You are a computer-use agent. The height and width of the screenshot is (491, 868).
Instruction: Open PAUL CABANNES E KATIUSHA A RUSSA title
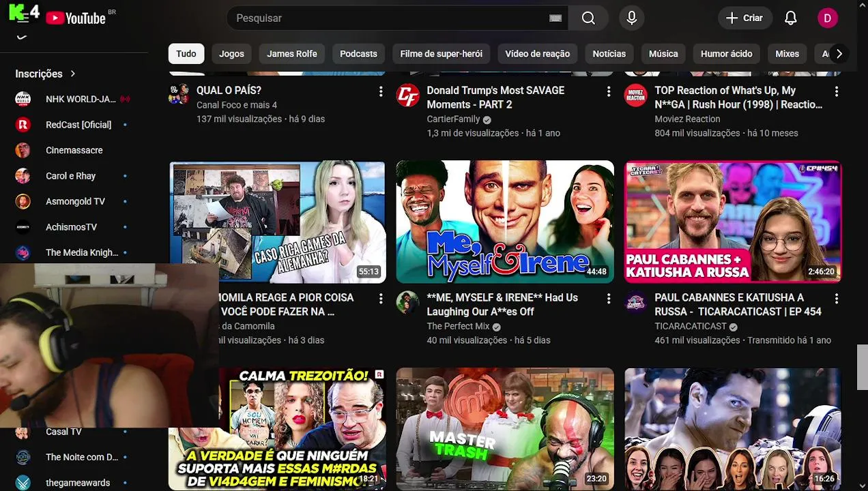tap(738, 305)
